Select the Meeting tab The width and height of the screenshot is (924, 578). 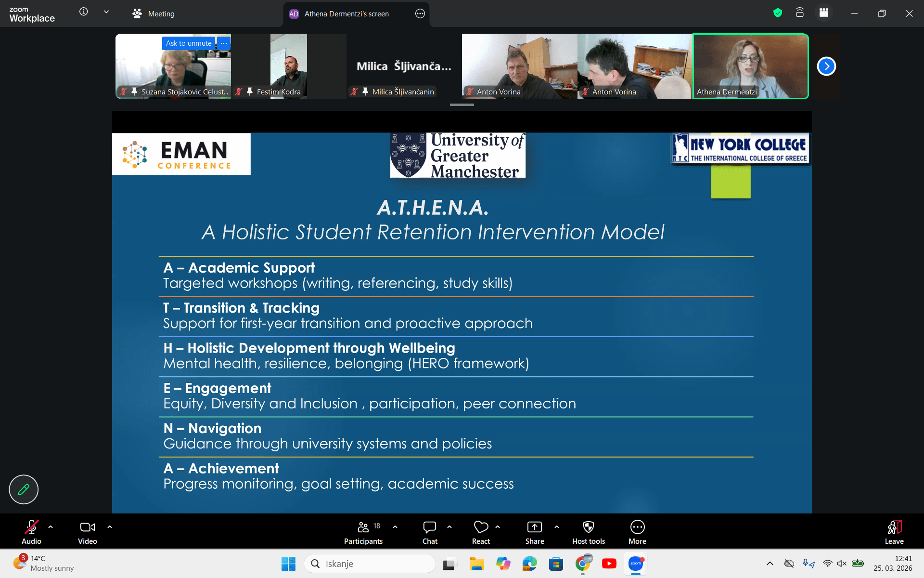[154, 13]
